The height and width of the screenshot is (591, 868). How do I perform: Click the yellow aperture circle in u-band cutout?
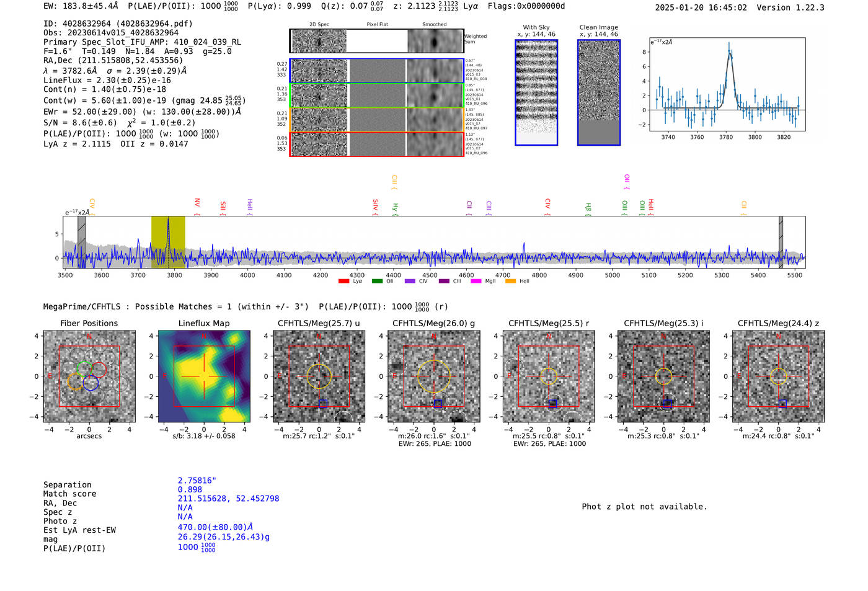coord(319,376)
